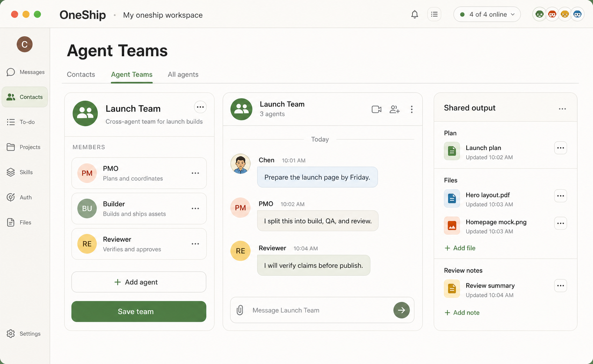Open PMO member options menu
Screen dimensions: 593x364
coord(195,173)
